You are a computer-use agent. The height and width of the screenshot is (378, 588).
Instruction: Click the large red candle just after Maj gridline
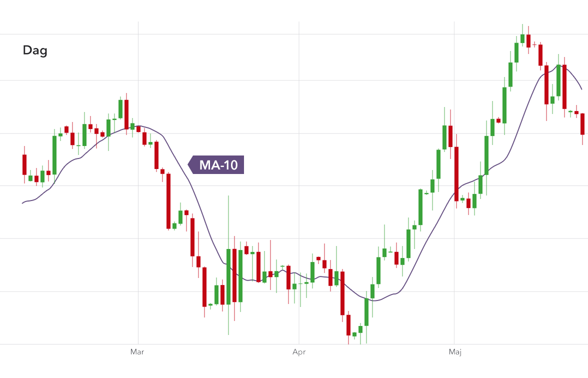point(456,174)
